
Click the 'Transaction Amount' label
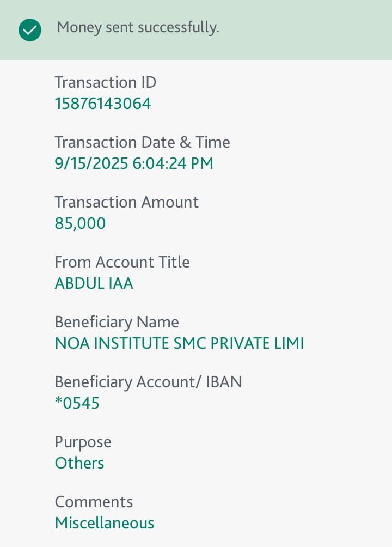pyautogui.click(x=126, y=202)
